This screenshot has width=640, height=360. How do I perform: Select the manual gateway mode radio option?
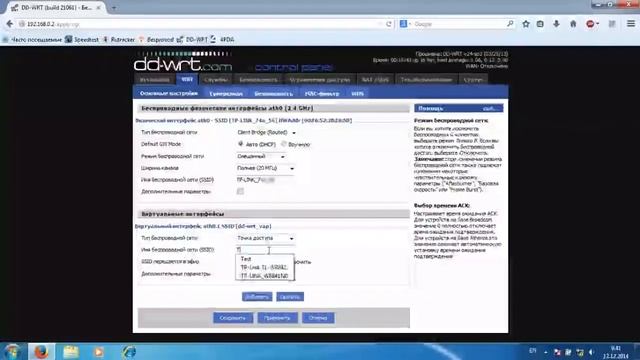pyautogui.click(x=284, y=144)
